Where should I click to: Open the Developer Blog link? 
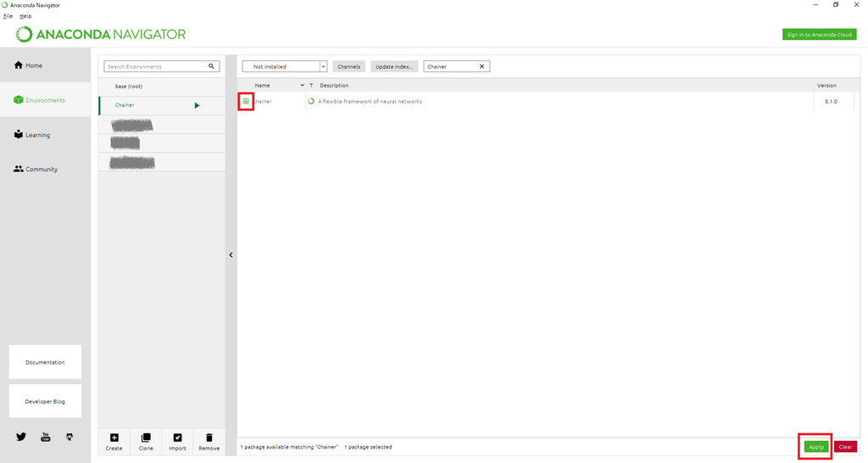point(45,401)
